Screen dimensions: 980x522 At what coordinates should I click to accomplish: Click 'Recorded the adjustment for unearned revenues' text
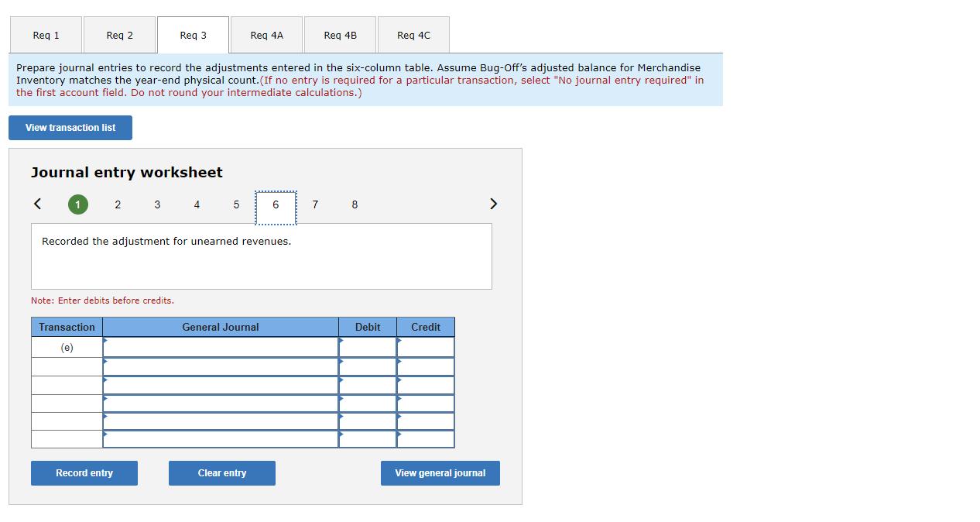pyautogui.click(x=166, y=241)
